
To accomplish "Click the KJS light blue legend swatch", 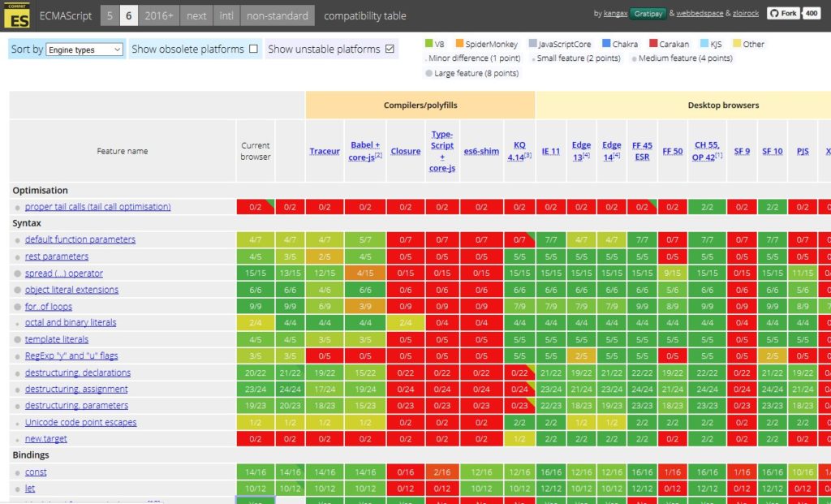I will point(704,43).
